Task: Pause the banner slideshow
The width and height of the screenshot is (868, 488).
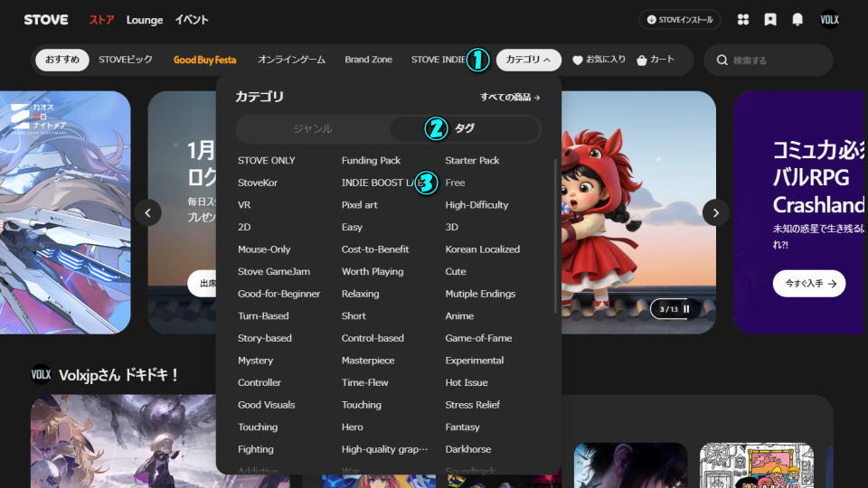Action: click(686, 309)
